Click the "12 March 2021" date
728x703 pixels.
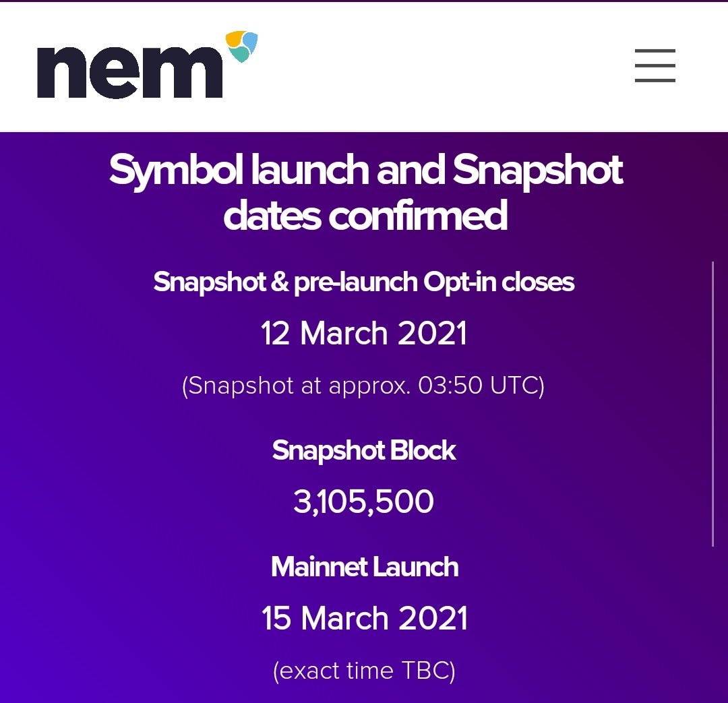pos(364,333)
